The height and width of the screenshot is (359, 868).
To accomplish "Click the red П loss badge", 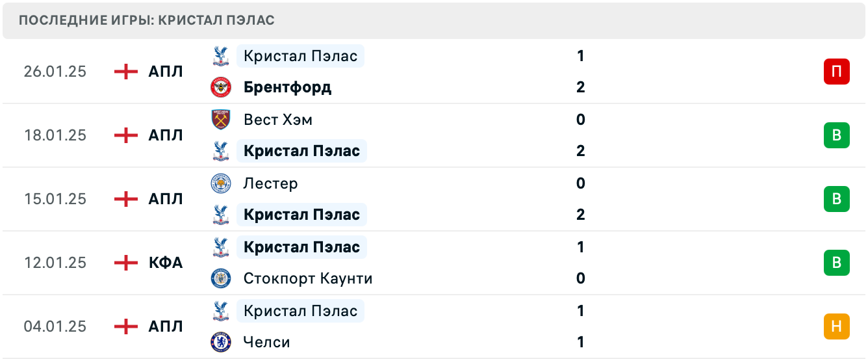I will pyautogui.click(x=836, y=72).
